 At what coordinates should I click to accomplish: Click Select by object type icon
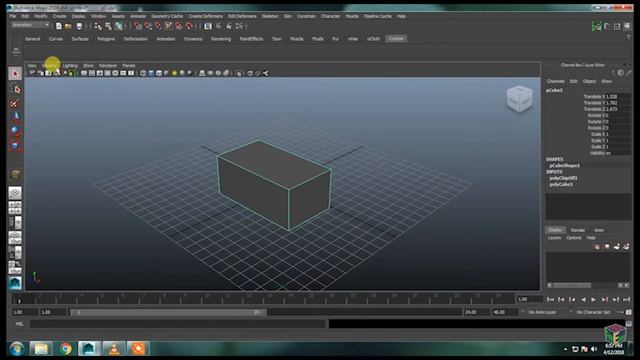pos(108,26)
